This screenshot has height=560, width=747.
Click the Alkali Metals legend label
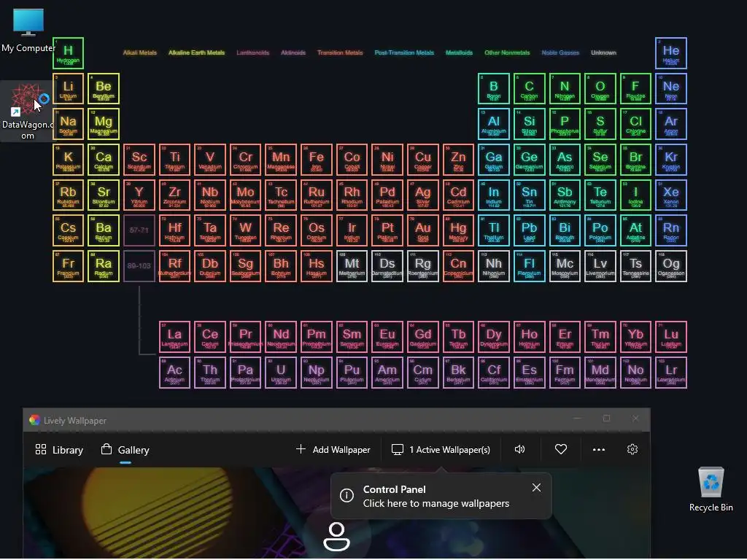139,52
